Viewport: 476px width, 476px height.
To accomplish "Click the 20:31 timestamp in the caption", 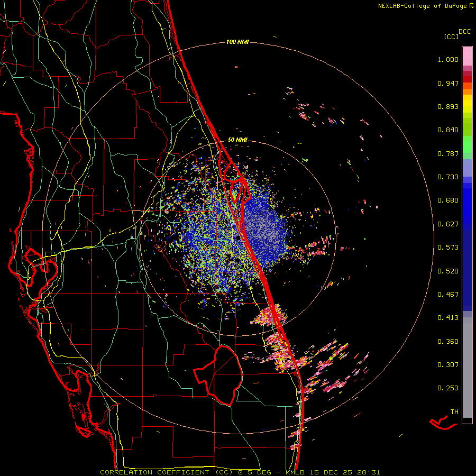I will coord(369,472).
